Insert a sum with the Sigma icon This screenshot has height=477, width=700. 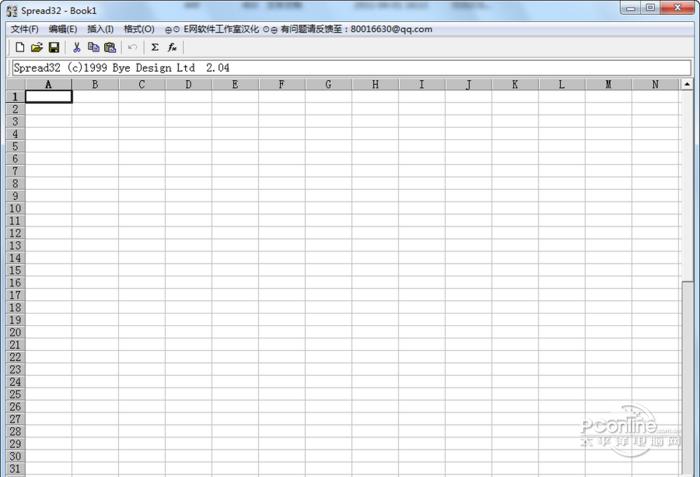coord(154,47)
